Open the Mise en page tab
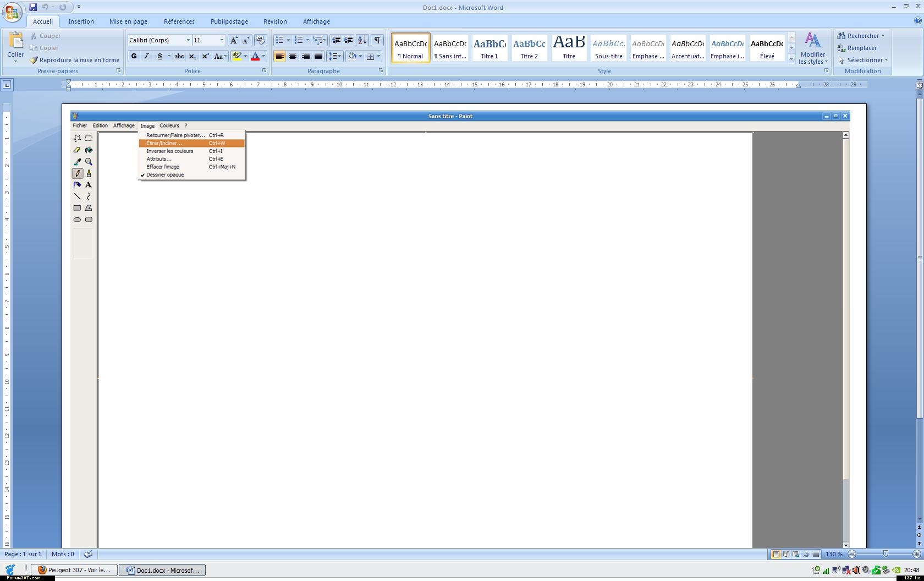This screenshot has height=581, width=924. click(128, 21)
